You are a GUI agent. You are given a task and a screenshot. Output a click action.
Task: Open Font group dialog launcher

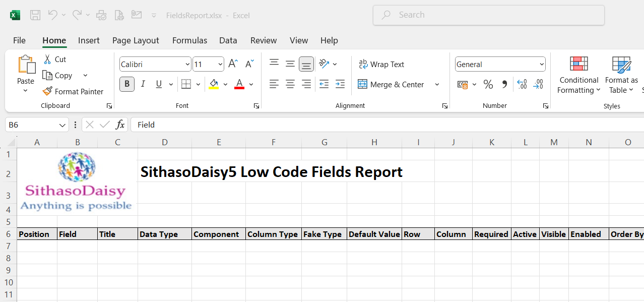(256, 106)
